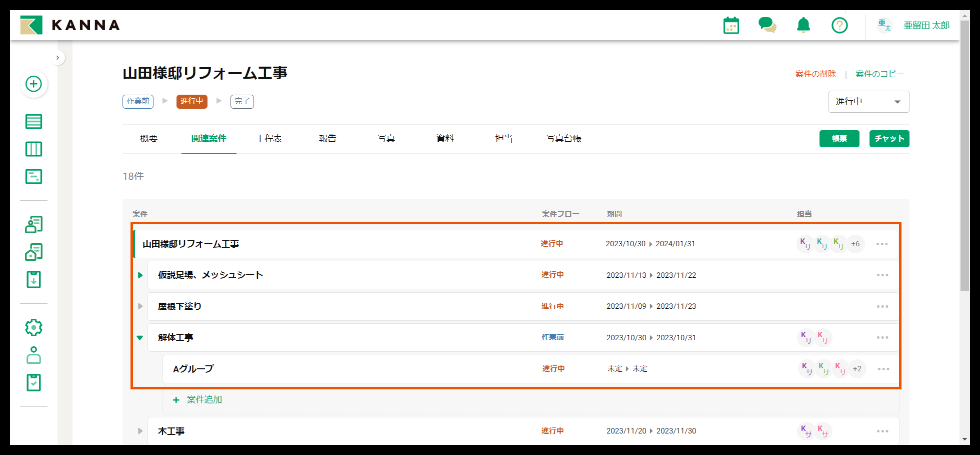Switch to the 写真台帳 tab
This screenshot has width=980, height=455.
(563, 139)
